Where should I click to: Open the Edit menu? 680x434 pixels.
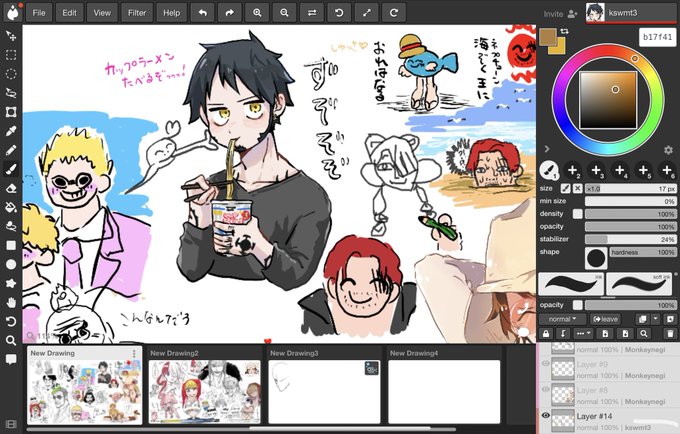coord(69,13)
